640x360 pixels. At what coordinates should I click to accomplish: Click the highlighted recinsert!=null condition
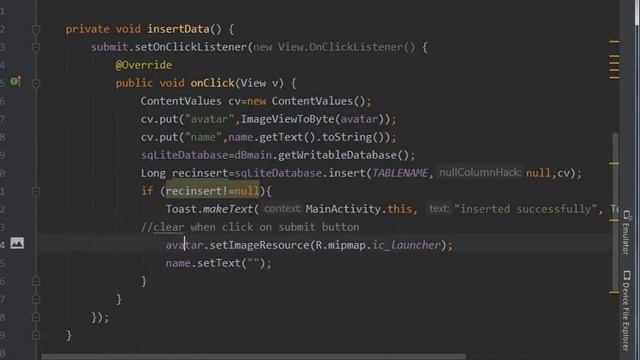point(212,191)
